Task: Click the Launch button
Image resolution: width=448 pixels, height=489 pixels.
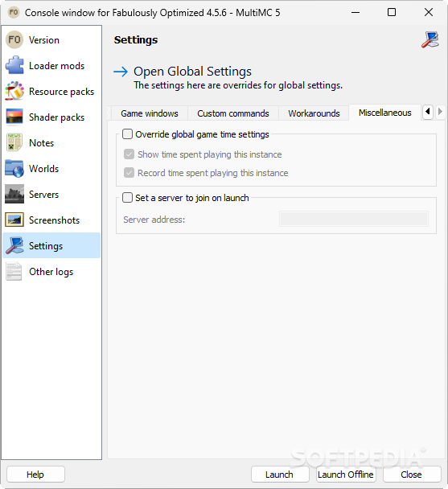Action: click(280, 475)
